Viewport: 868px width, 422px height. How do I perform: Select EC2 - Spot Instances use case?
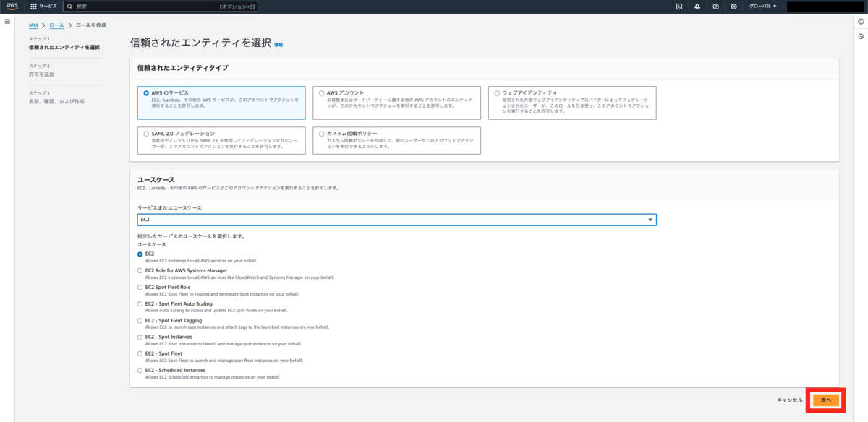140,337
